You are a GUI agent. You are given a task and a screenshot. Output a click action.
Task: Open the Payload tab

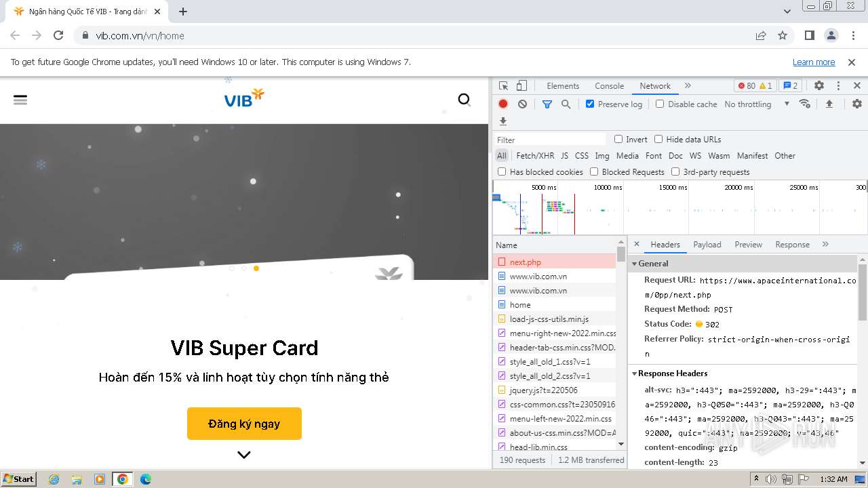pos(707,245)
